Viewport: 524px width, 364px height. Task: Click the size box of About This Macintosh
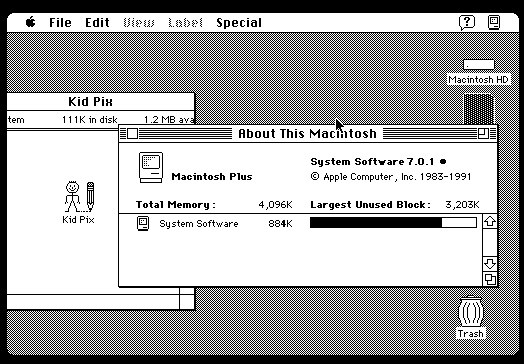tap(490, 279)
